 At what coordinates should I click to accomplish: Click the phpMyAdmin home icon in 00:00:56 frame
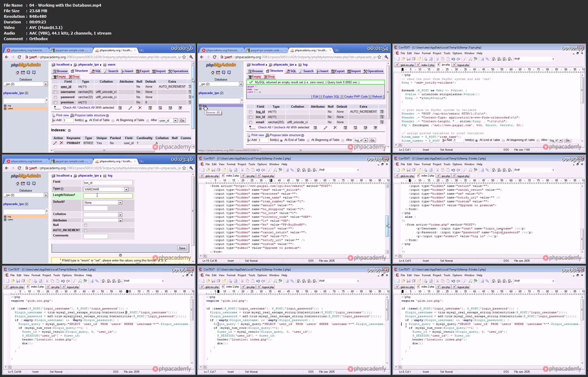click(17, 73)
